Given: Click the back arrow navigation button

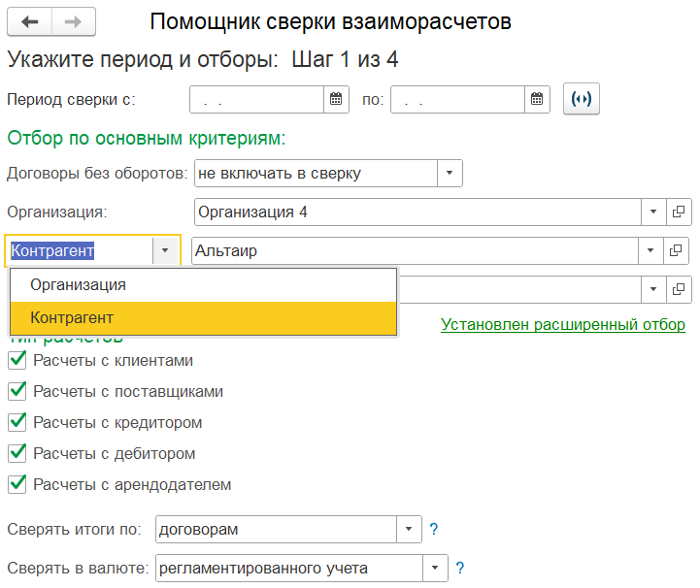Looking at the screenshot, I should click(x=31, y=21).
